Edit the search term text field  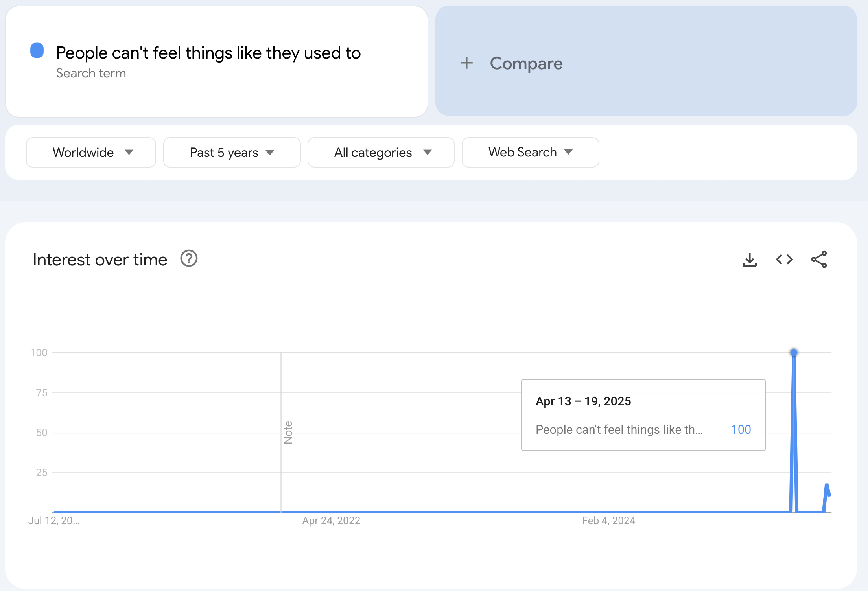(208, 53)
